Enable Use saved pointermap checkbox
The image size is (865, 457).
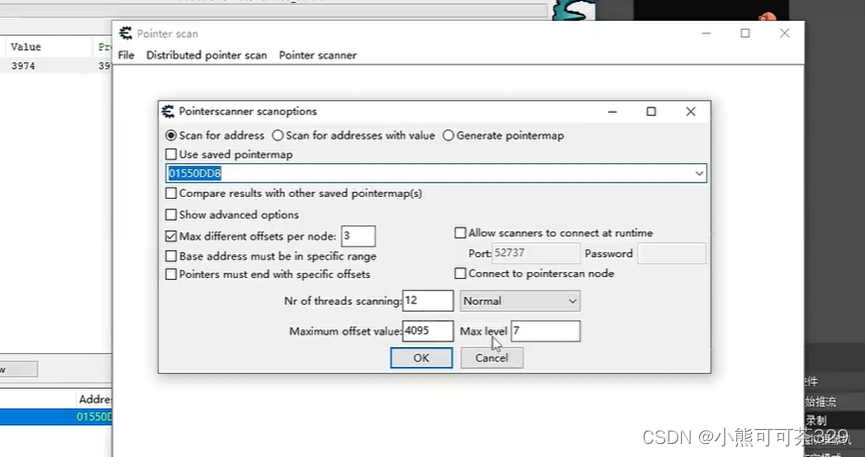171,155
